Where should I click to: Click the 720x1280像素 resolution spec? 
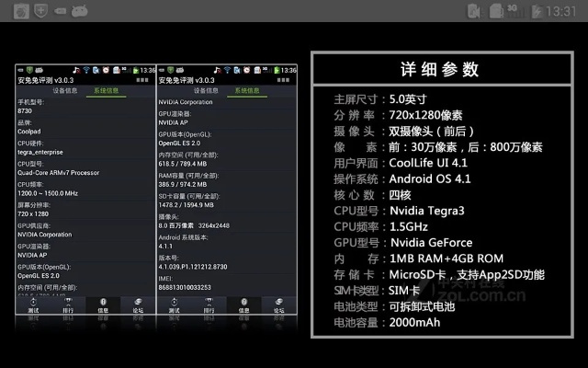[x=425, y=115]
